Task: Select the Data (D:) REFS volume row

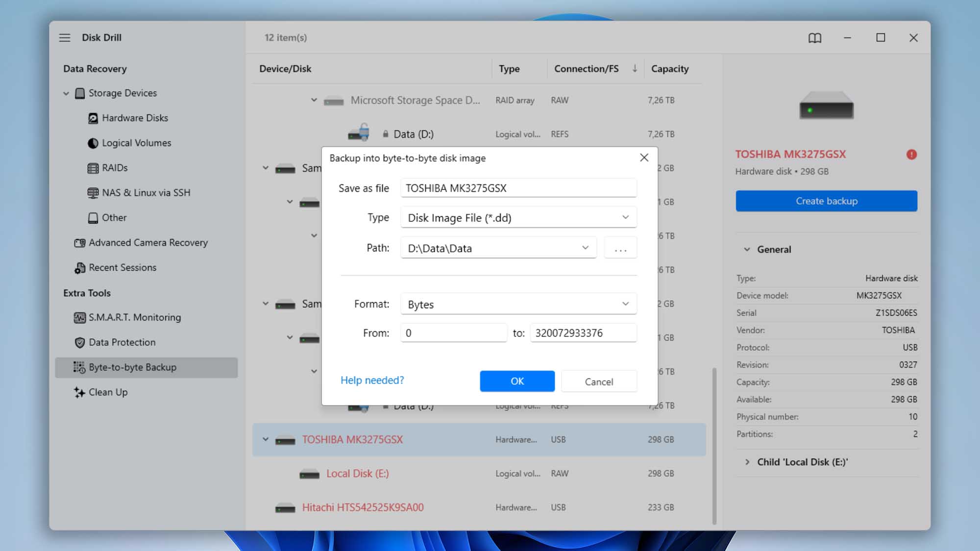Action: (479, 134)
